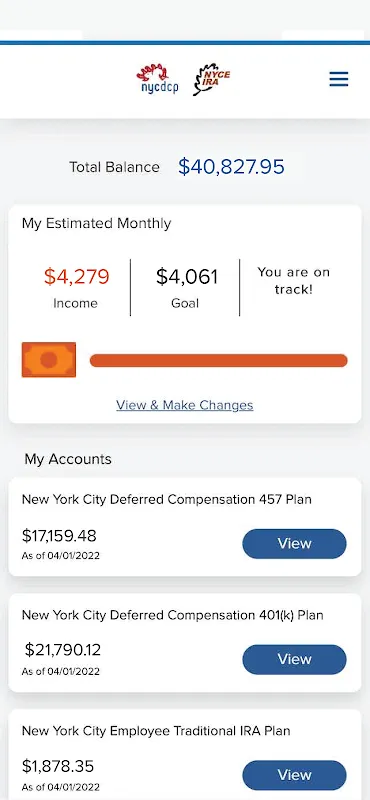Click the "You are on track!" message

293,281
